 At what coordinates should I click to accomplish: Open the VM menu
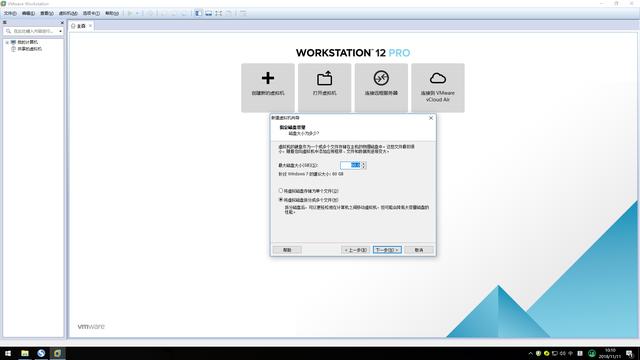68,13
